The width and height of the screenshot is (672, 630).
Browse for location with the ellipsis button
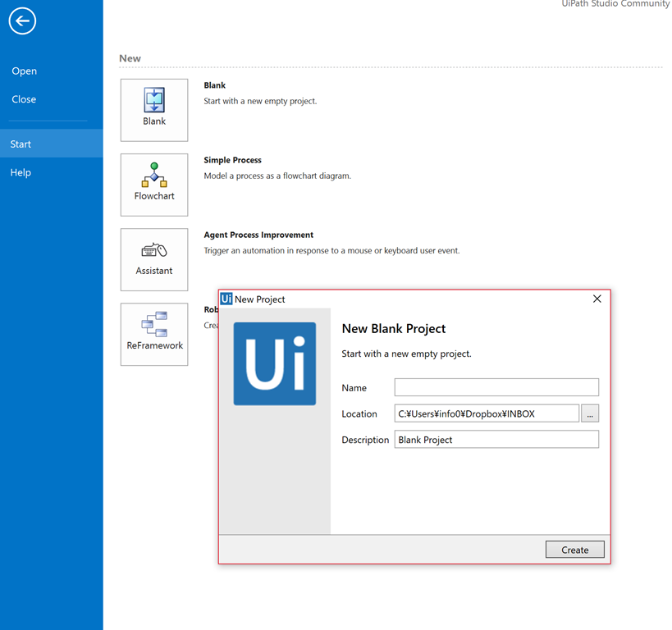[590, 413]
